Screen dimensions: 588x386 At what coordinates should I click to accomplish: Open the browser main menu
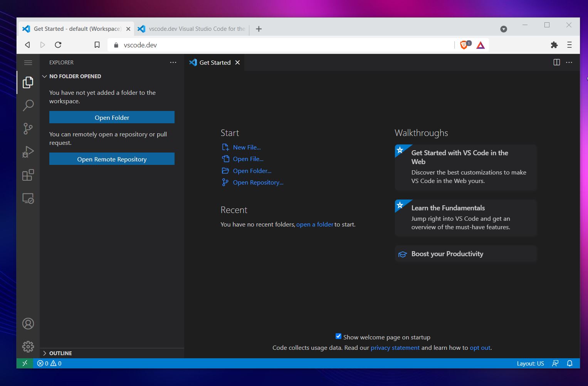pos(569,45)
